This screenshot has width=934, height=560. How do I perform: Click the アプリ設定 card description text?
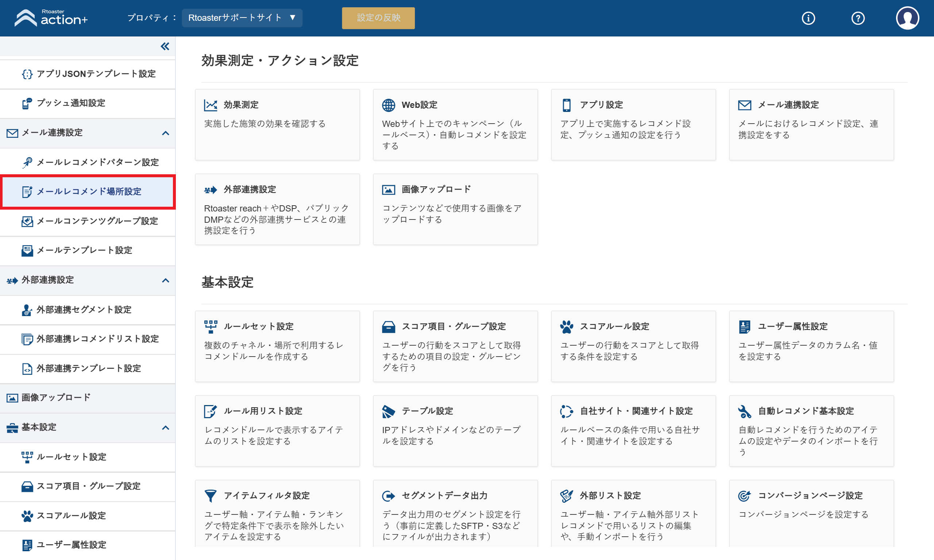pyautogui.click(x=626, y=129)
